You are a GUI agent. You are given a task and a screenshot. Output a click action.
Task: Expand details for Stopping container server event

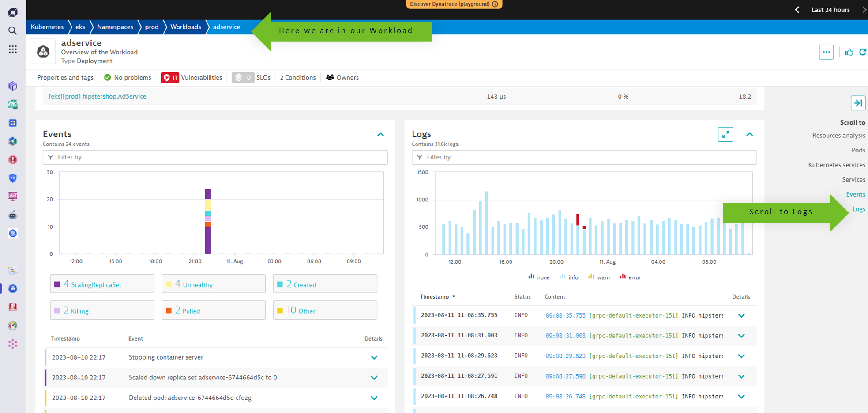(374, 357)
